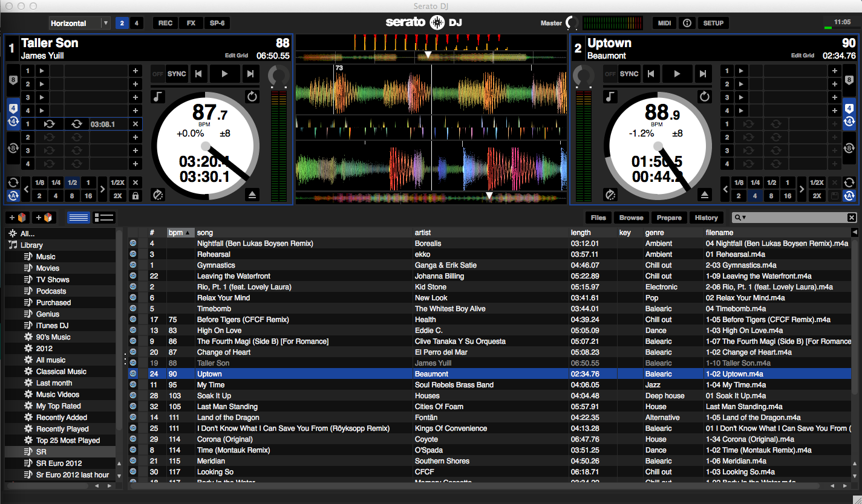Show the 8 cue points view on deck 1
The width and height of the screenshot is (862, 504).
[13, 80]
